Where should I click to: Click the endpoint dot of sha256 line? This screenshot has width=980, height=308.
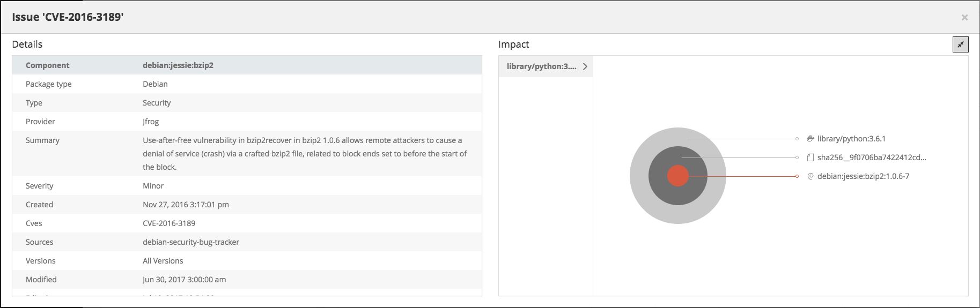point(797,157)
